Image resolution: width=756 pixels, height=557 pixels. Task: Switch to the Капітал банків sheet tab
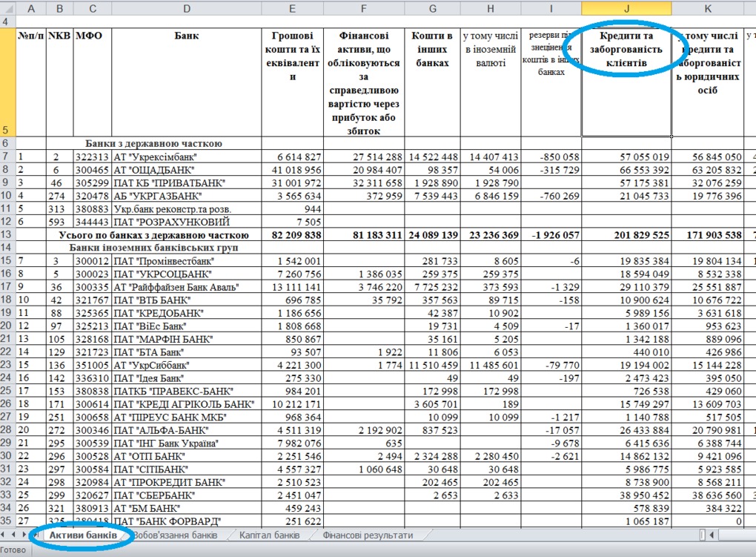click(x=269, y=535)
